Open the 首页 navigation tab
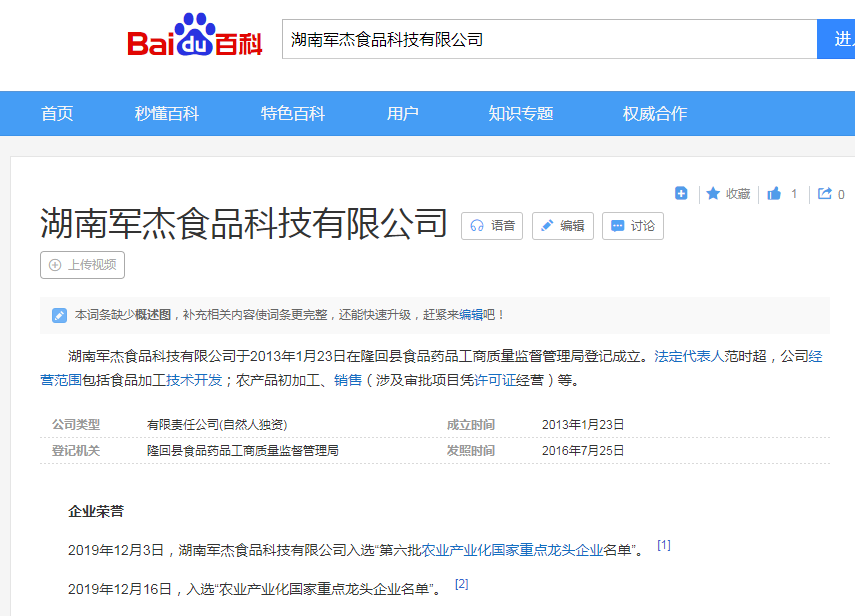Image resolution: width=855 pixels, height=616 pixels. [x=57, y=113]
